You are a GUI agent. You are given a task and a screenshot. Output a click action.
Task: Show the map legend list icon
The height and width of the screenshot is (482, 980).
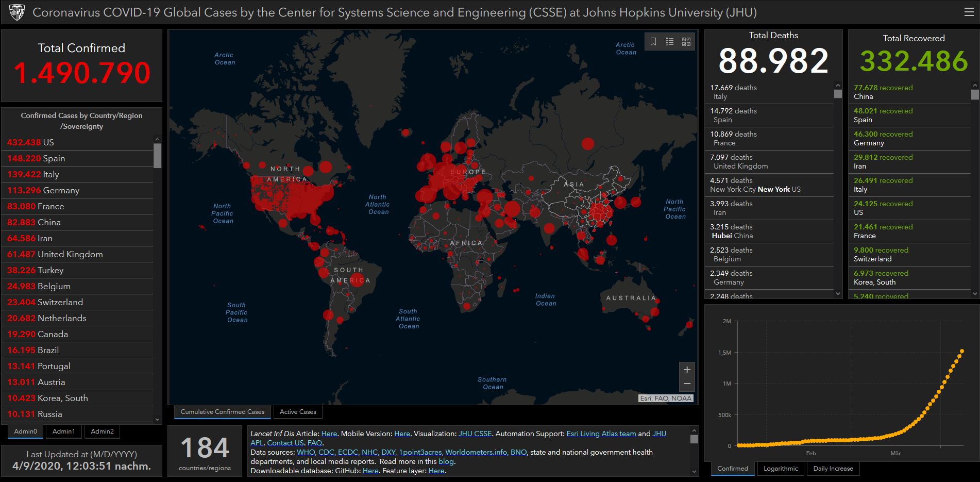point(670,42)
